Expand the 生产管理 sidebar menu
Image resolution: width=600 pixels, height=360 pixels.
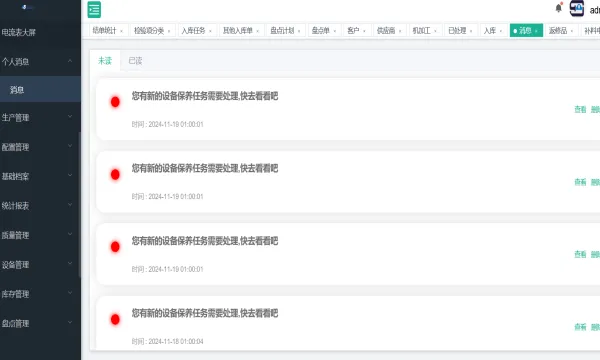coord(40,117)
